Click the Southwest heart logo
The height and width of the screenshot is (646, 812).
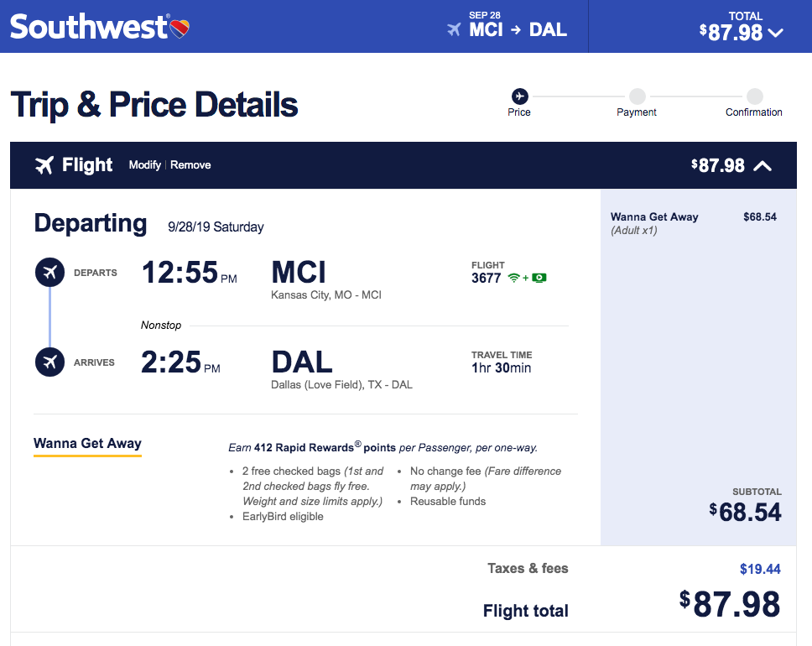coord(180,29)
